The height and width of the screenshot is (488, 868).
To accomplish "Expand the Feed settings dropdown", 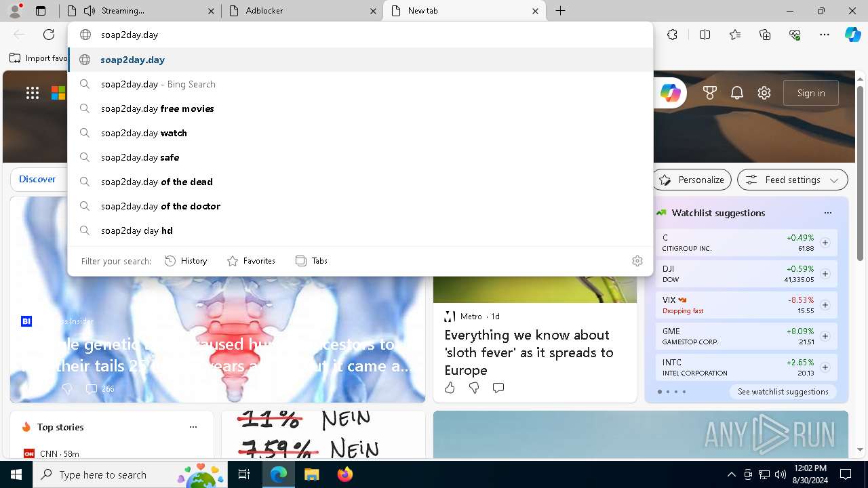I will (792, 180).
